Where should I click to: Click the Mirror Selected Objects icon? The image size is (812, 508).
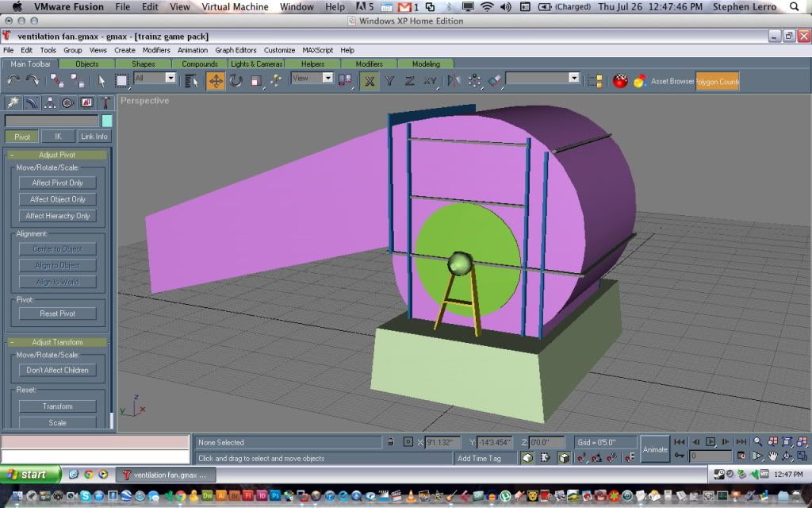tap(454, 81)
